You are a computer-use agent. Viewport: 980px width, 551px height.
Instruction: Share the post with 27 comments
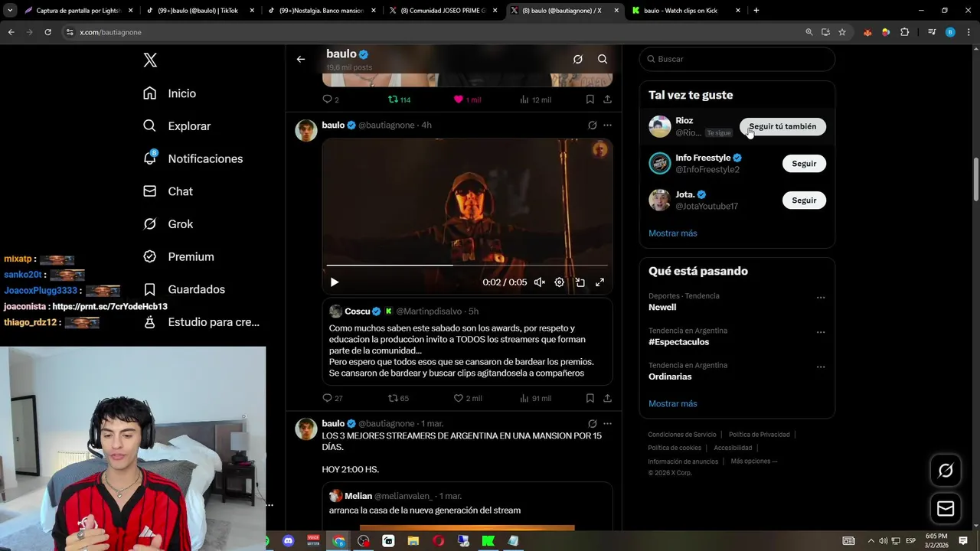(x=607, y=398)
